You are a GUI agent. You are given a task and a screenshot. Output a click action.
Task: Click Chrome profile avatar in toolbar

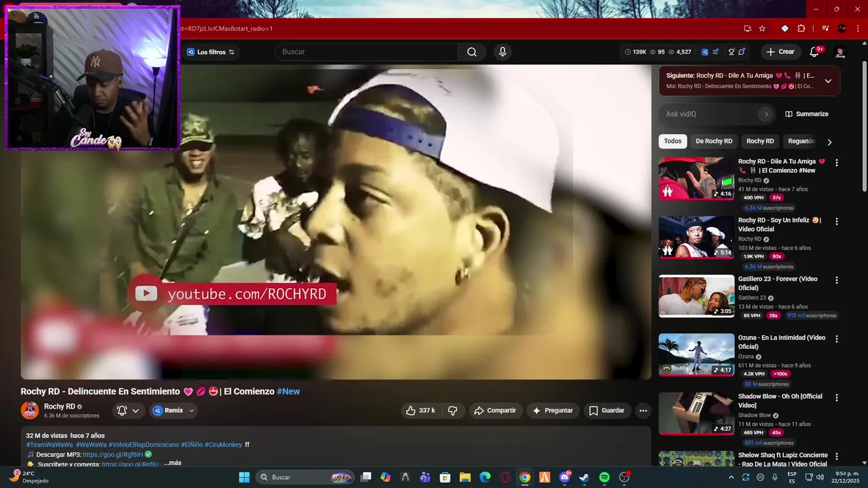coord(842,28)
